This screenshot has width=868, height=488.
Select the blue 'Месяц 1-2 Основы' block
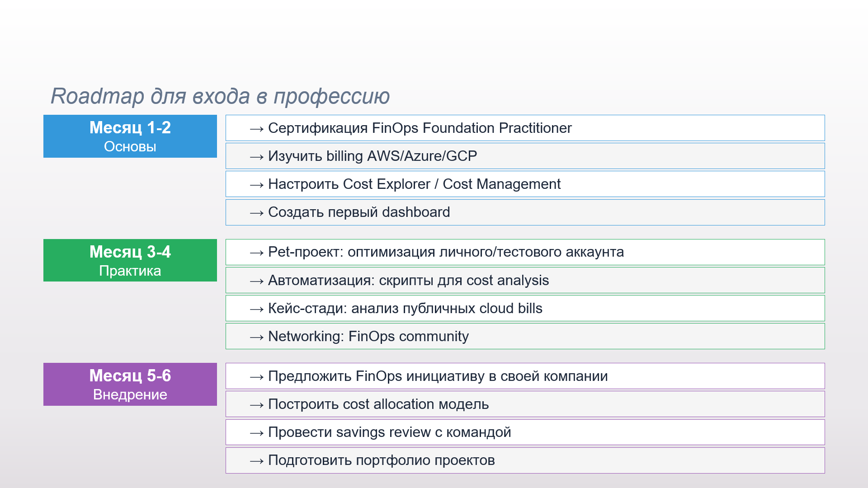[x=130, y=136]
